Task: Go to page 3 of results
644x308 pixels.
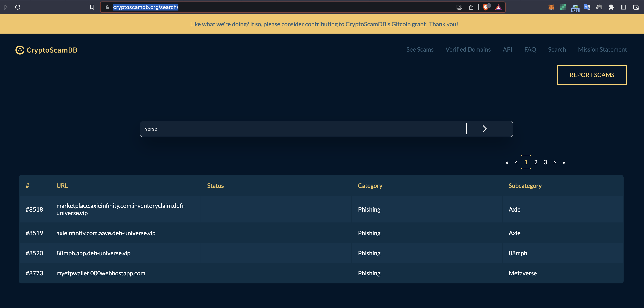Action: pos(545,162)
